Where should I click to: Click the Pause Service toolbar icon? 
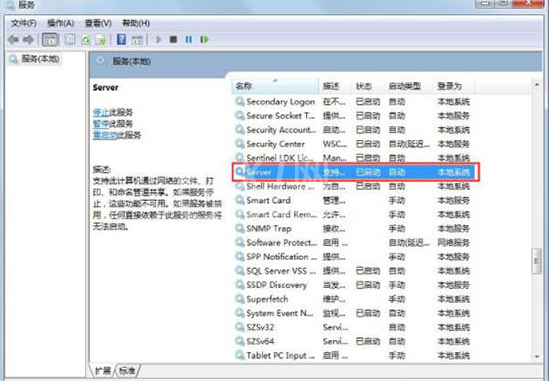pos(189,40)
